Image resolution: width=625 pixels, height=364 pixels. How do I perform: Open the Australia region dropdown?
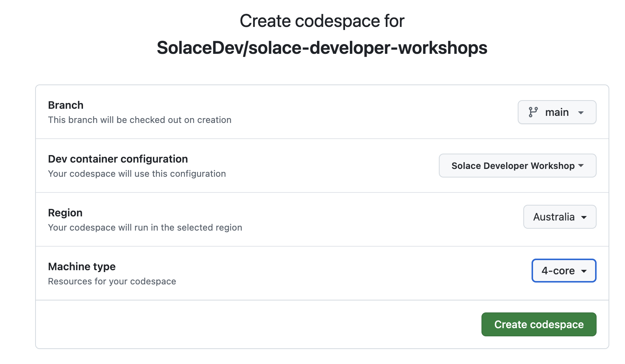point(559,217)
